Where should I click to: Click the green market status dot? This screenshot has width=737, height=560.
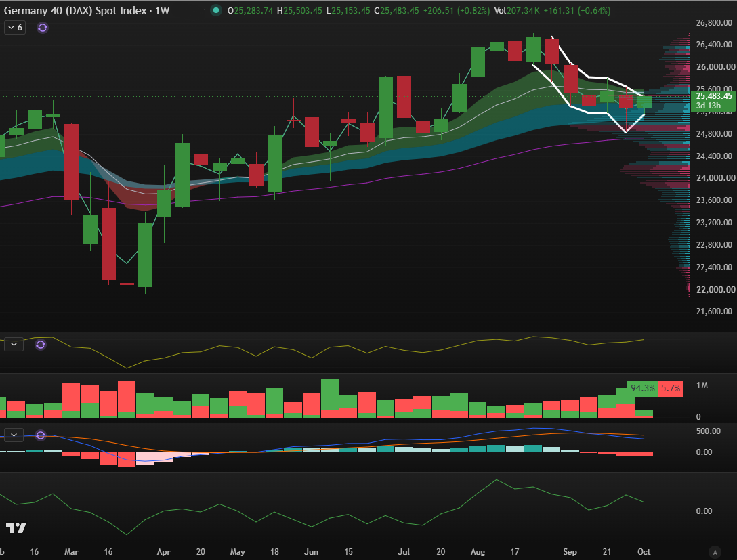click(215, 10)
